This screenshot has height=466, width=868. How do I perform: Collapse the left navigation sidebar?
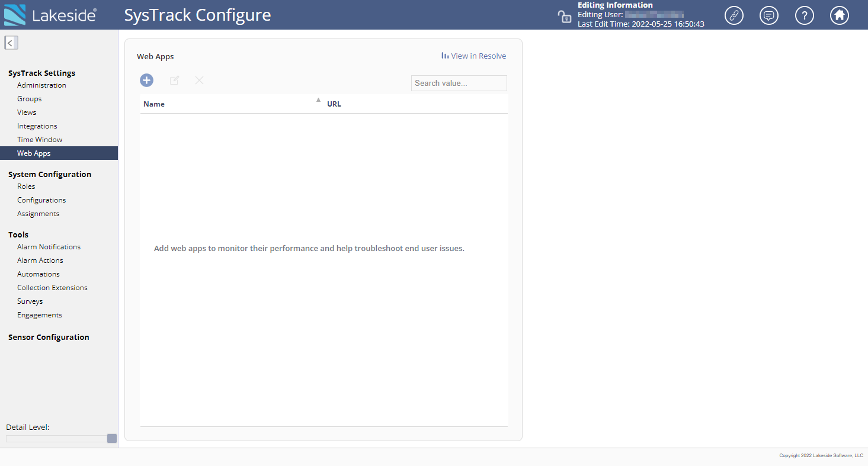[x=11, y=43]
